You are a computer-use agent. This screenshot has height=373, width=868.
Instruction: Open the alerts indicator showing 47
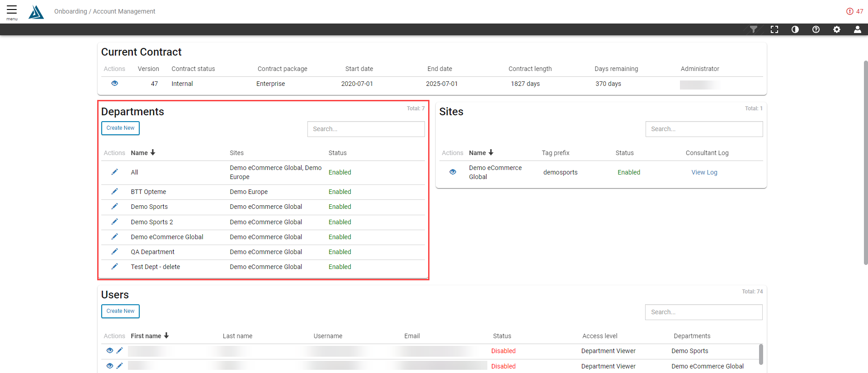854,11
